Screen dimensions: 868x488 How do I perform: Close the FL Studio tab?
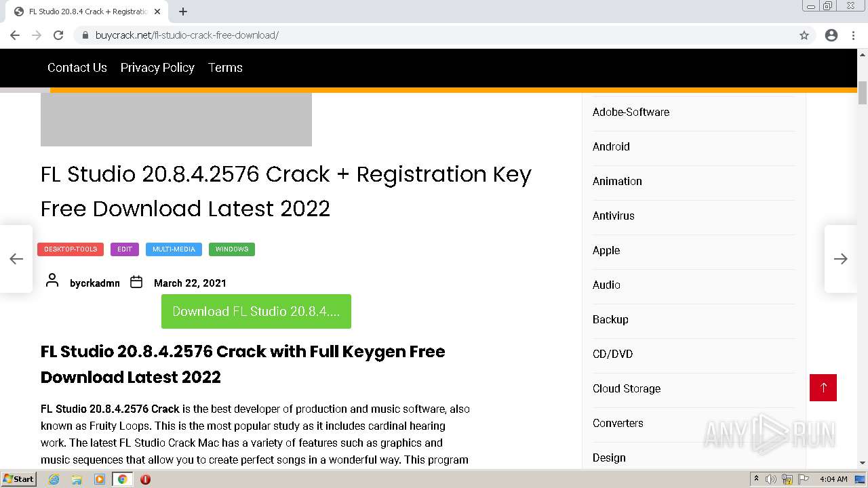157,12
